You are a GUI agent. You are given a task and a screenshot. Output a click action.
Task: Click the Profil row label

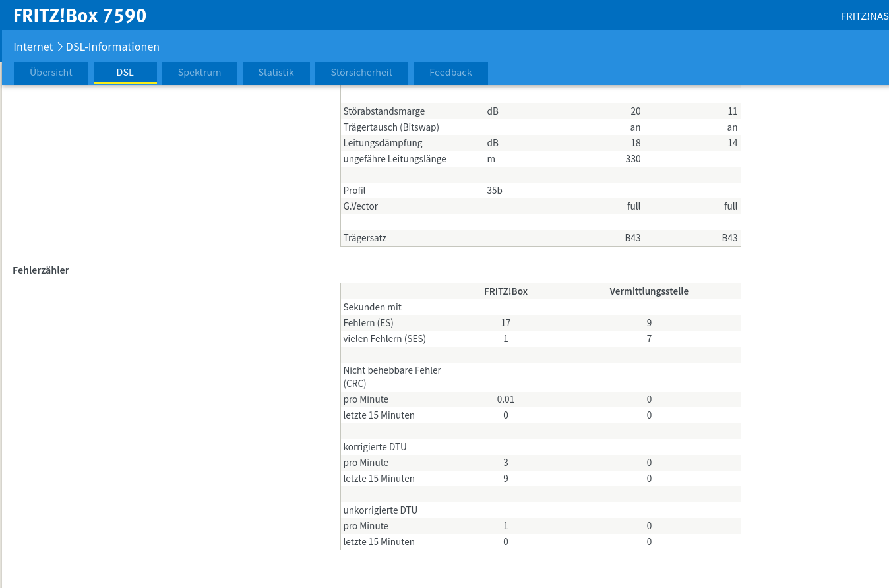(x=354, y=191)
